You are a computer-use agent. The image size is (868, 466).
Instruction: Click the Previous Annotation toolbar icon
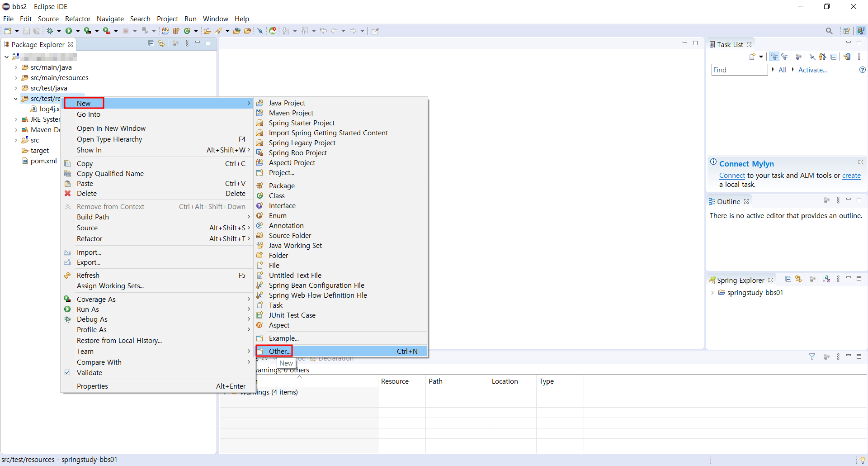point(305,31)
